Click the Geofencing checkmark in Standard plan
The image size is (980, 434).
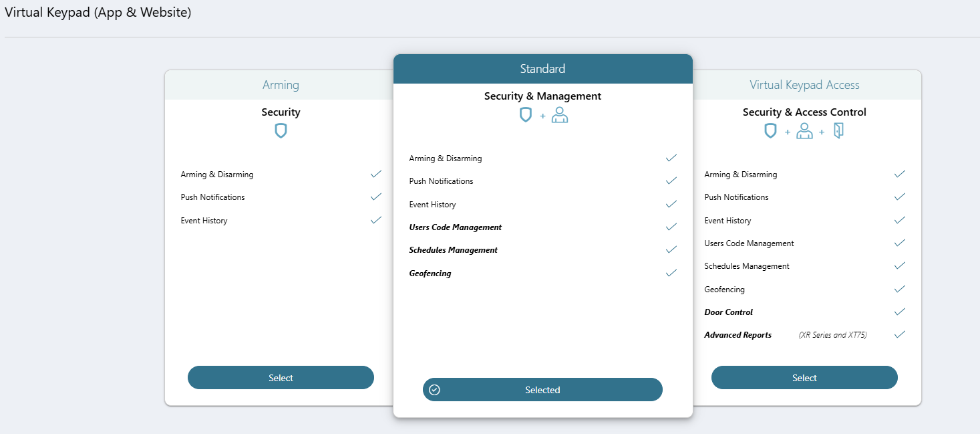pos(671,273)
